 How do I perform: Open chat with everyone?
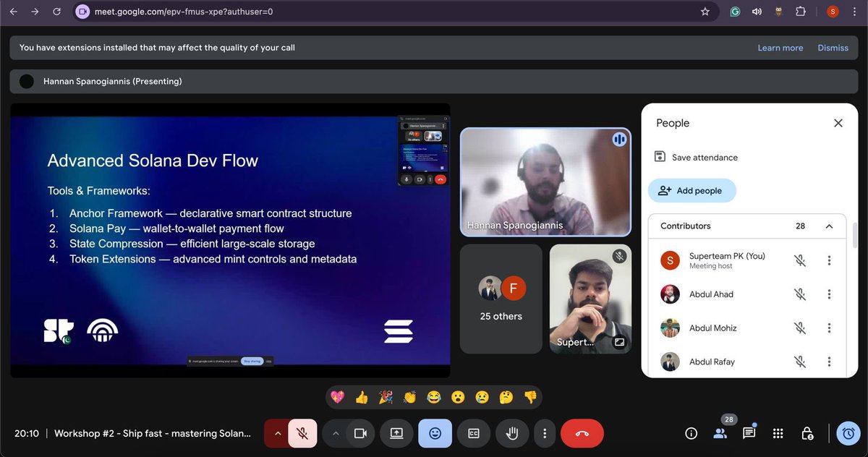point(749,433)
